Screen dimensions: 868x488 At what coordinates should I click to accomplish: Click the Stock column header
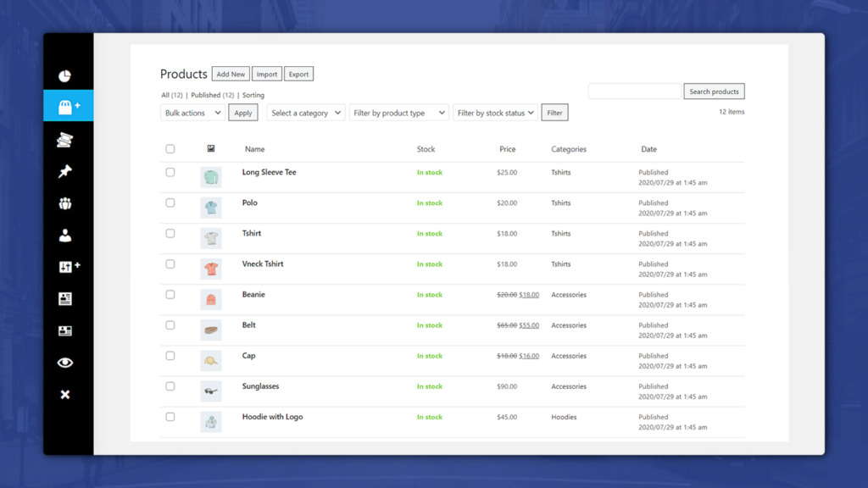coord(426,149)
